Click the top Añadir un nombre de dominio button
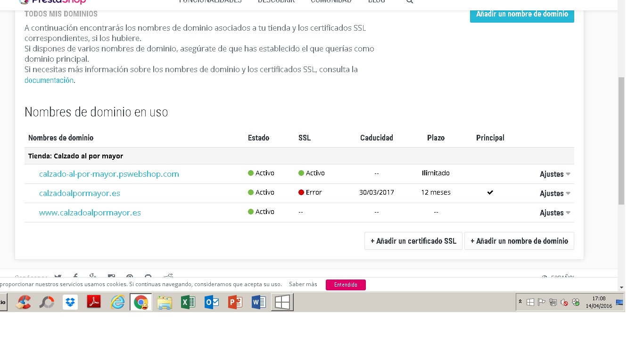644x362 pixels. coord(522,14)
